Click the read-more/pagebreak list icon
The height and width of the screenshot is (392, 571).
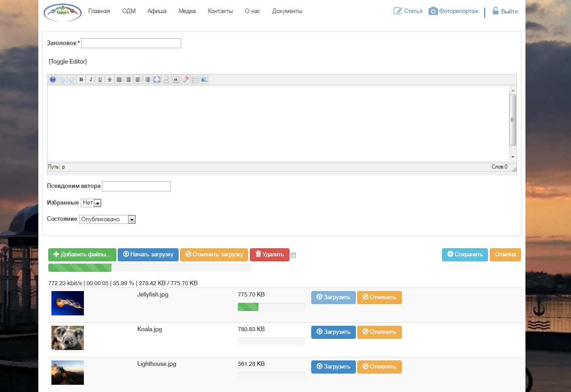click(195, 79)
